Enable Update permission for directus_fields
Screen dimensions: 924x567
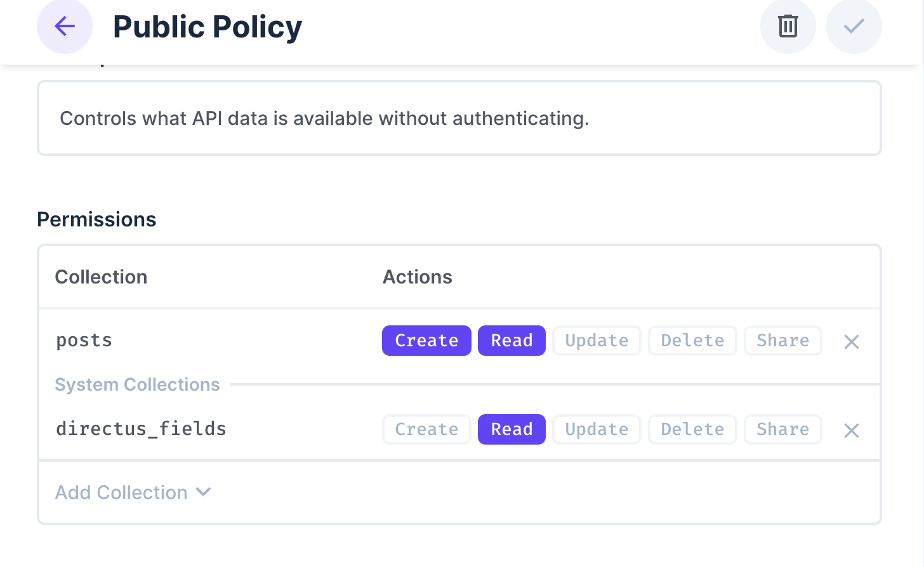(597, 429)
